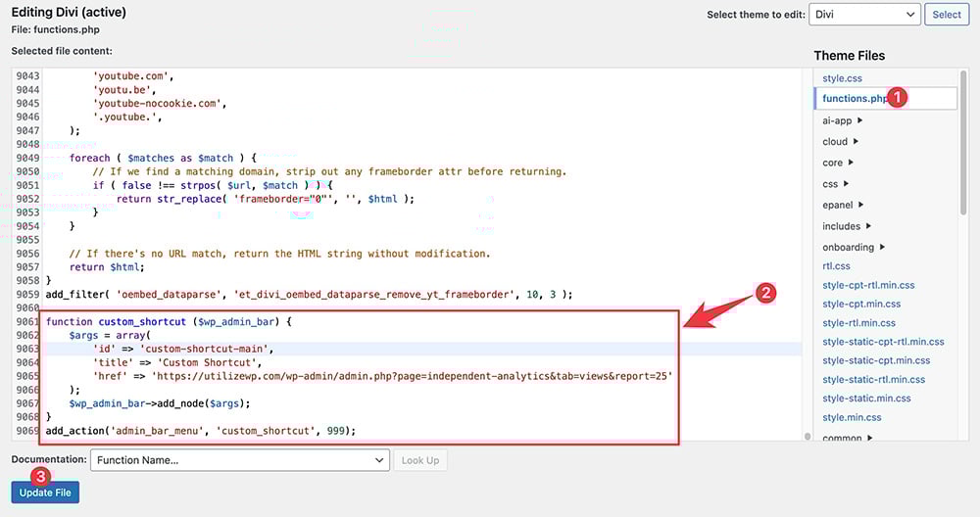Expand the core folder arrow

pyautogui.click(x=851, y=163)
